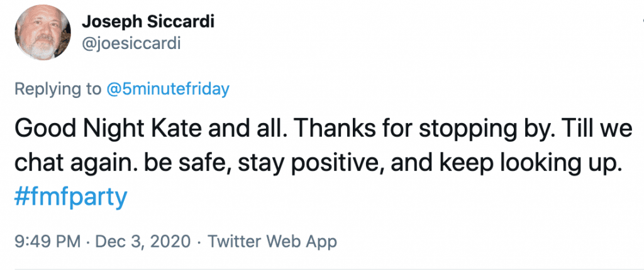Open the #fmfparty hashtag
644x270 pixels.
click(70, 198)
